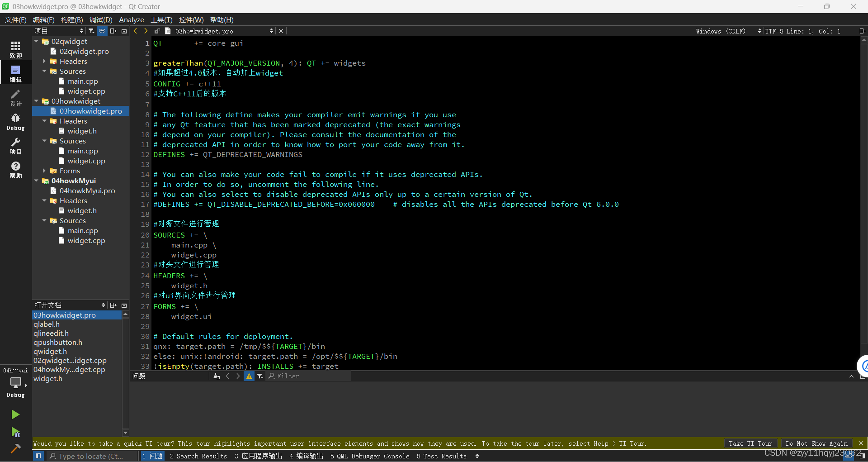The width and height of the screenshot is (868, 462).
Task: Open the 欢迎 (Welcome) mode icon
Action: 15,49
